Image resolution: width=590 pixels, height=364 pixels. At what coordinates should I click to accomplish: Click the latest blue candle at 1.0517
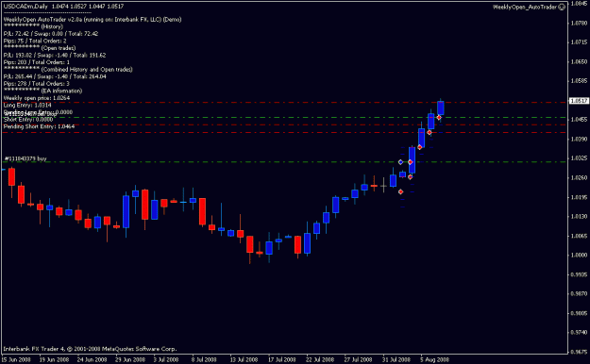click(x=441, y=108)
